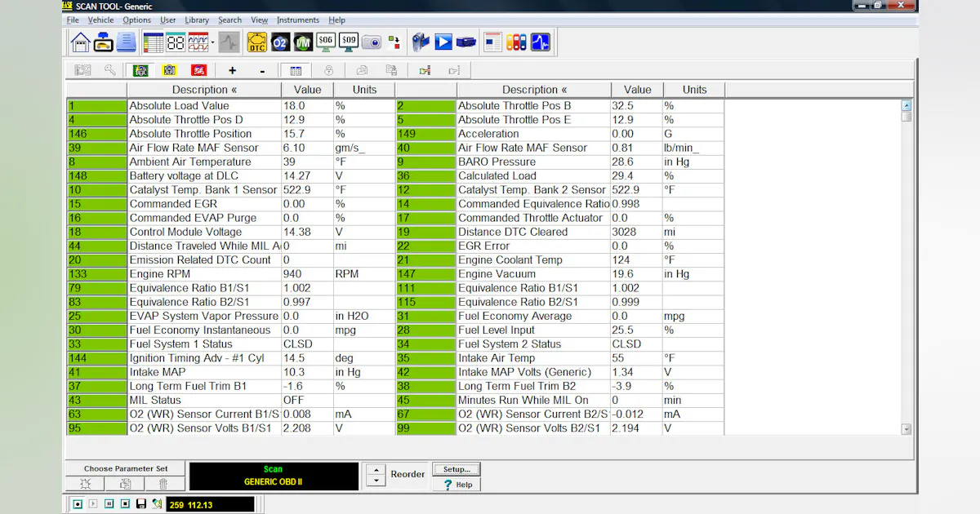Switch to the digital 88 display view
Screen dimensions: 980x514
tap(176, 42)
